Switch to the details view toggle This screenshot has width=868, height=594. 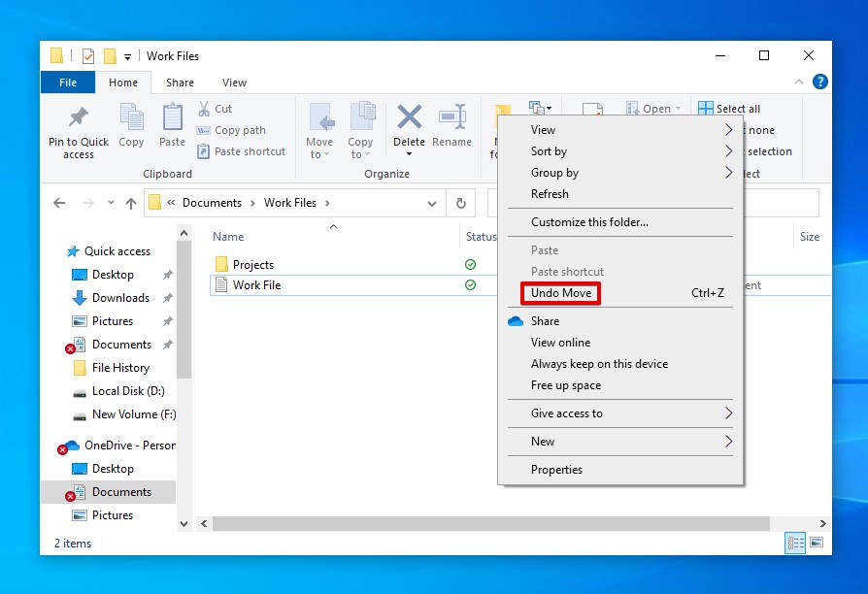click(796, 543)
